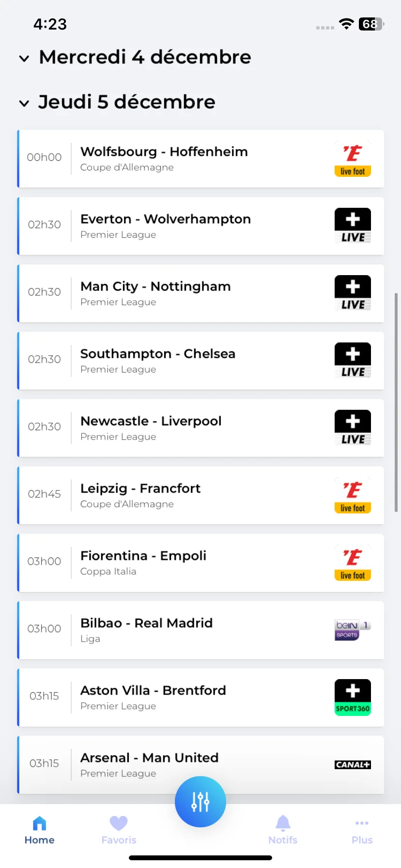This screenshot has width=401, height=868.
Task: Switch to the Favoris tab
Action: pyautogui.click(x=119, y=830)
